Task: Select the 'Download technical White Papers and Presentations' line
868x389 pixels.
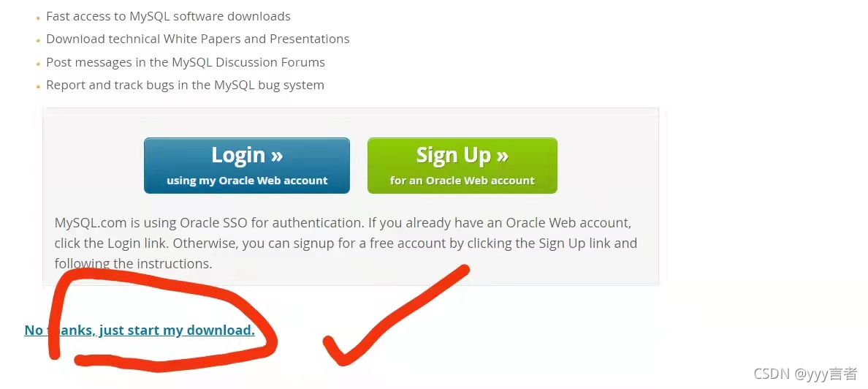Action: [x=197, y=39]
